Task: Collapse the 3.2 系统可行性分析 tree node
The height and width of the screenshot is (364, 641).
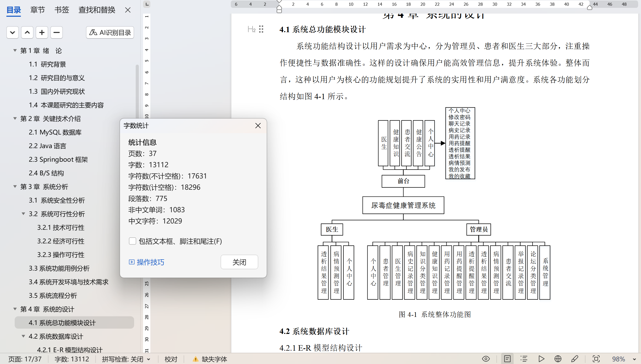Action: (x=23, y=214)
